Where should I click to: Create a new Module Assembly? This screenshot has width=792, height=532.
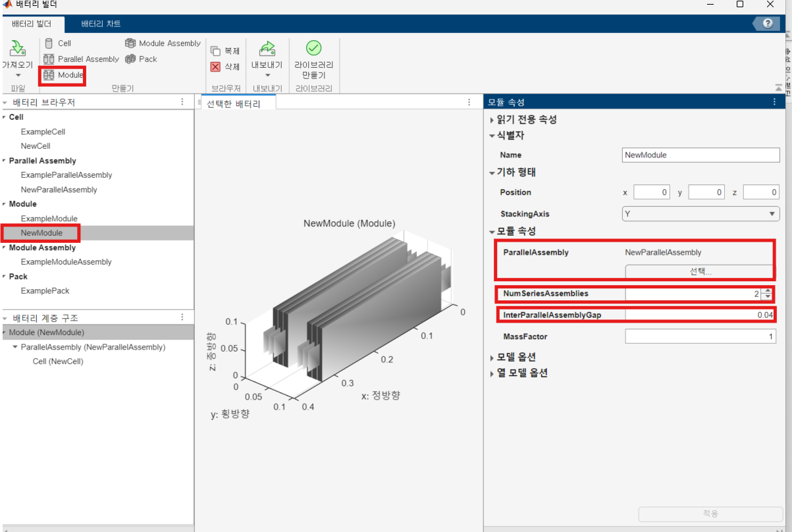(163, 43)
